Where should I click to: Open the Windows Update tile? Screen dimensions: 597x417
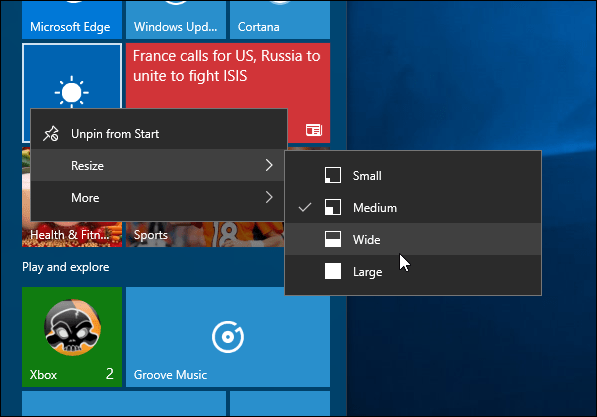176,20
